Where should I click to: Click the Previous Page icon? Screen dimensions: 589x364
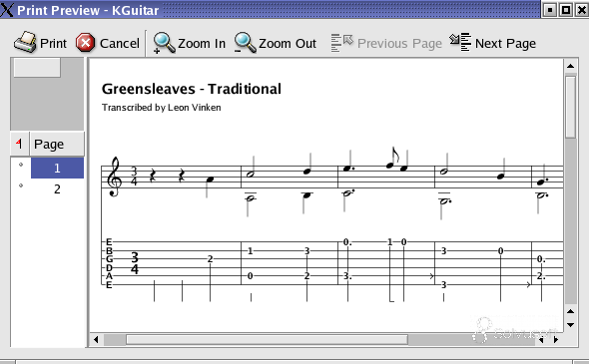(341, 43)
